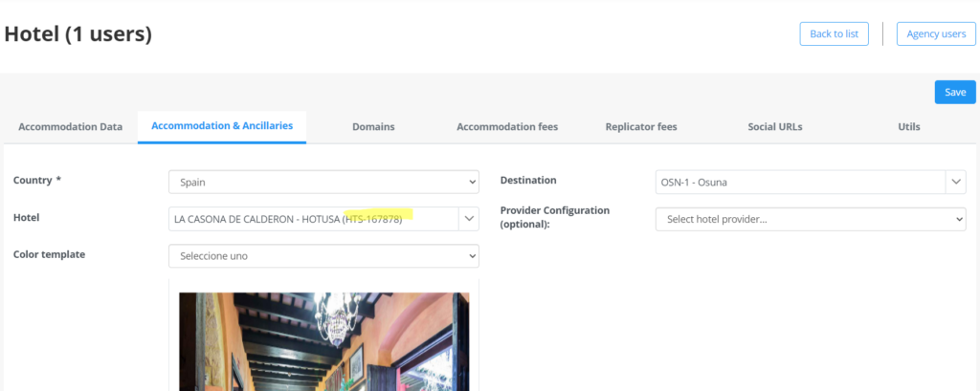Screen dimensions: 980x391
Task: Click the Back to list button
Action: click(834, 33)
